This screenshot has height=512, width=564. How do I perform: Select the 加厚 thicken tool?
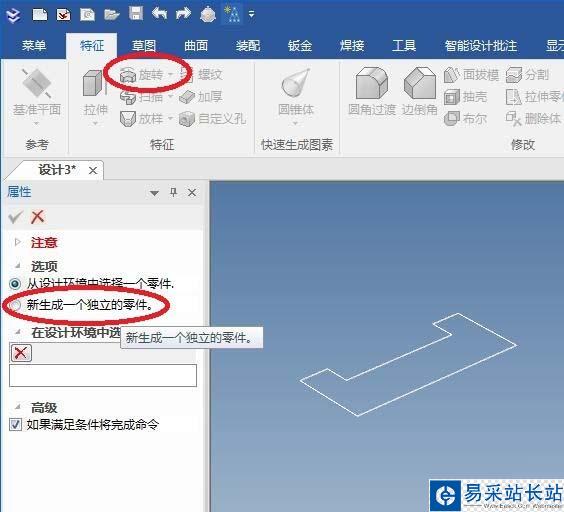tap(201, 97)
